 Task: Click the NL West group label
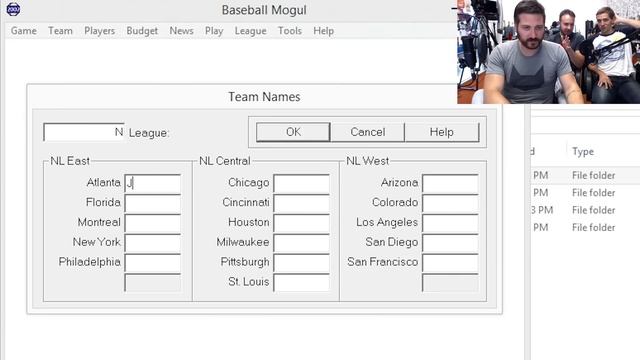tap(367, 161)
